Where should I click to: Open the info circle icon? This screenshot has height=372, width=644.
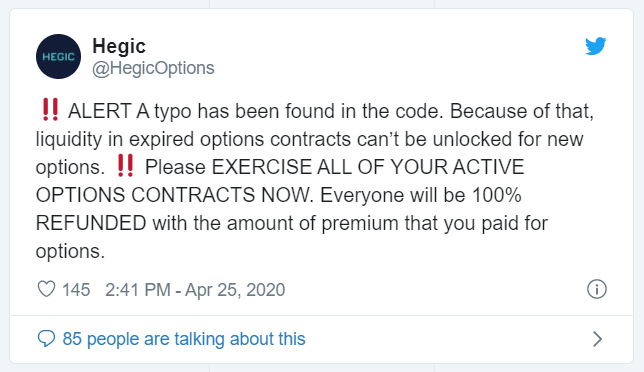(x=596, y=289)
